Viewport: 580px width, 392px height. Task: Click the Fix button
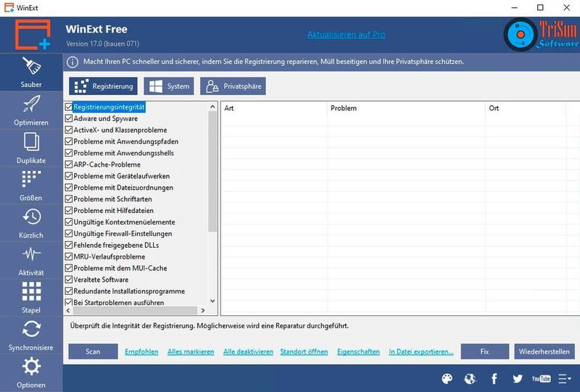coord(484,351)
